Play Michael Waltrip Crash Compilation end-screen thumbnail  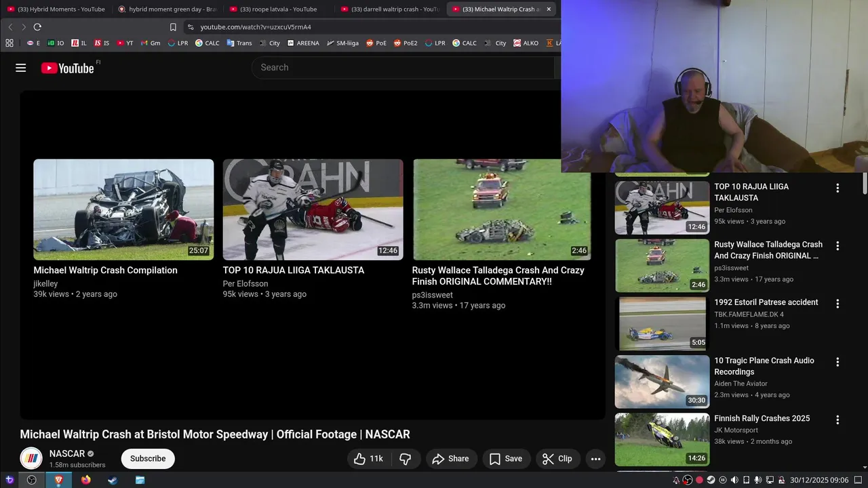pyautogui.click(x=123, y=209)
